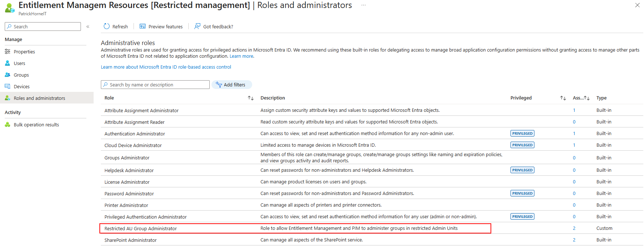Click the Refresh icon in toolbar
The height and width of the screenshot is (248, 644).
pyautogui.click(x=106, y=27)
